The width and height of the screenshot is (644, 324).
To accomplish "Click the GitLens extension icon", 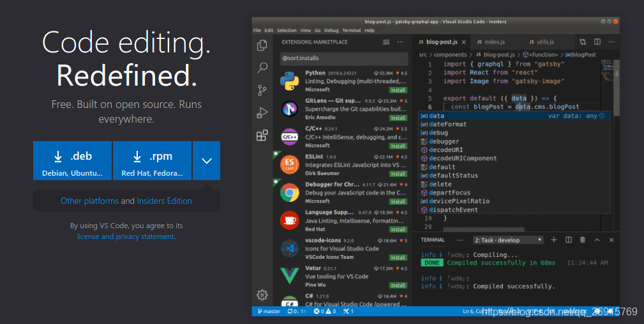I will [x=290, y=109].
